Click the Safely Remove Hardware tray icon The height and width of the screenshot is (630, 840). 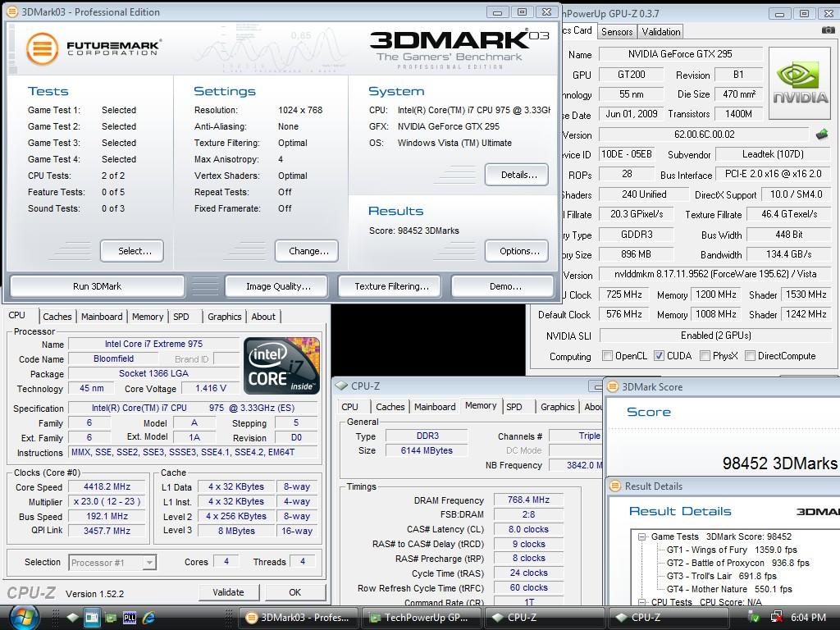point(754,618)
